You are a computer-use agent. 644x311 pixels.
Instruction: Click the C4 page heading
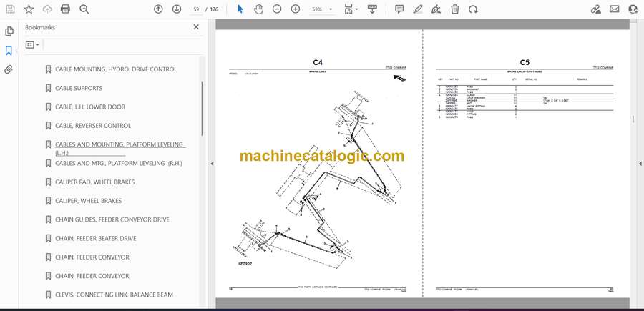[318, 63]
